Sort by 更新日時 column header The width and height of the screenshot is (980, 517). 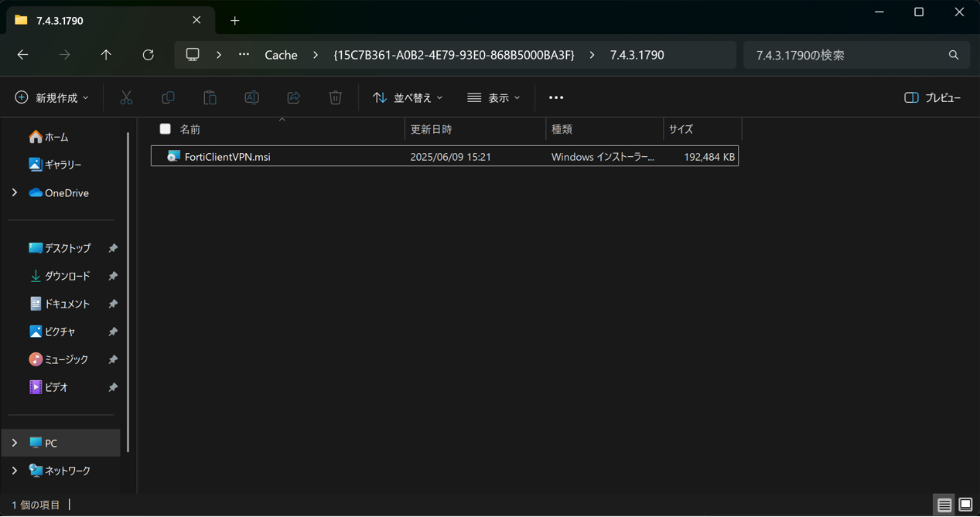(x=476, y=129)
